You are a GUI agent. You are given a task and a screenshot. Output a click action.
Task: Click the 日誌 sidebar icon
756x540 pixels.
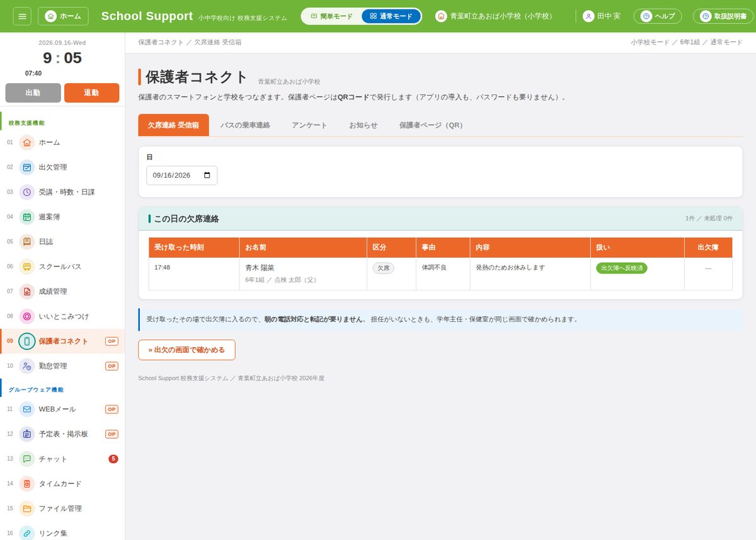coord(26,241)
